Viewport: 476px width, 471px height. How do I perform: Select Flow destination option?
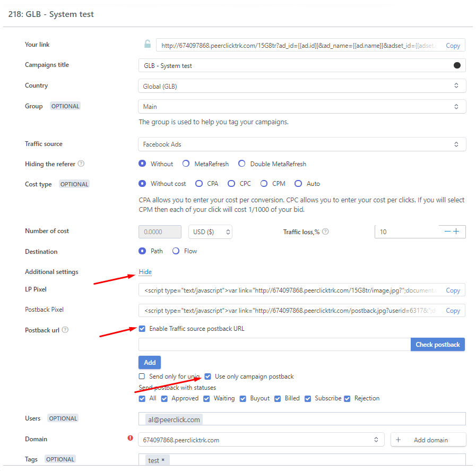[176, 251]
